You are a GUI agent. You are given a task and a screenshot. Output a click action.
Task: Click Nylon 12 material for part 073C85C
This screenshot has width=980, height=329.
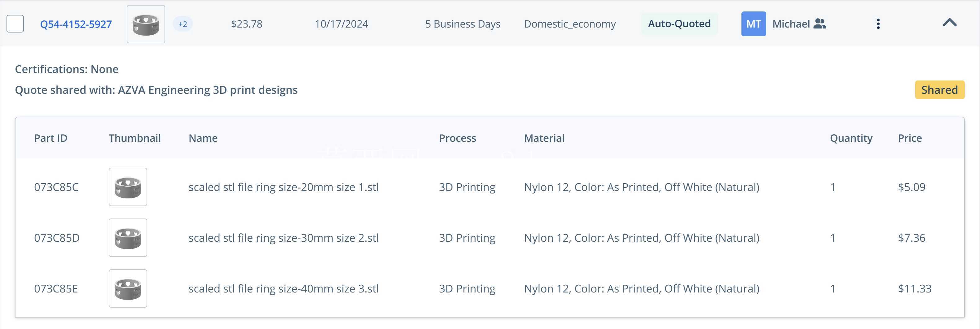click(641, 187)
